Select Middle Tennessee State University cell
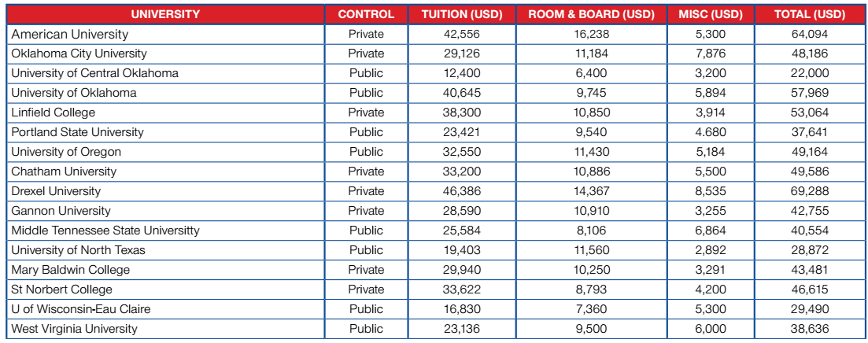 pos(165,231)
